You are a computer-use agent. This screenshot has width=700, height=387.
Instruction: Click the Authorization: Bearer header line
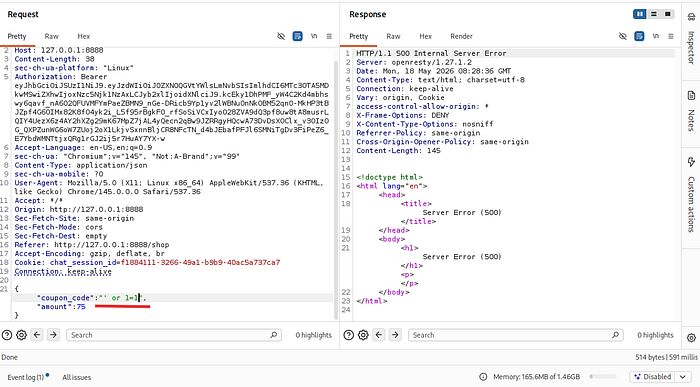(61, 77)
